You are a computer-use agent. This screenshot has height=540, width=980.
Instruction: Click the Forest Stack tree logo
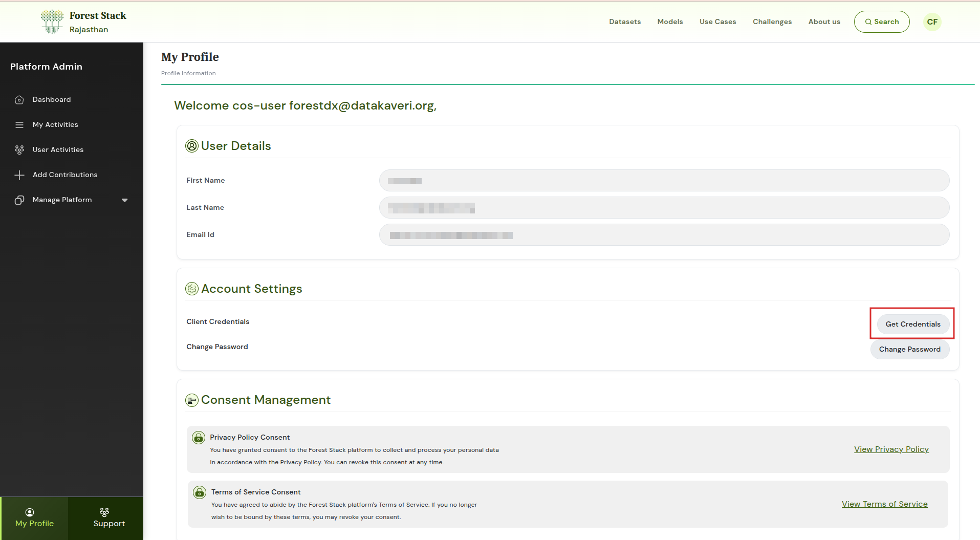point(52,22)
